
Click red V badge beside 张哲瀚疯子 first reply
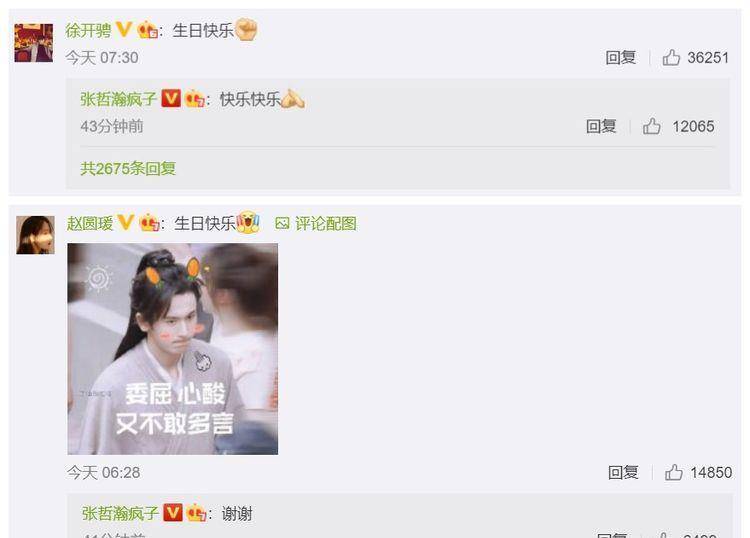(171, 99)
